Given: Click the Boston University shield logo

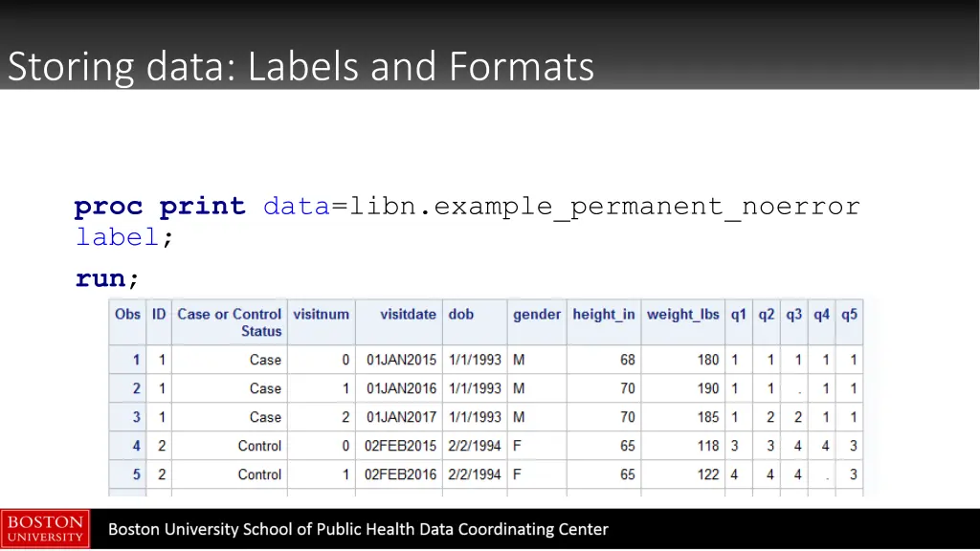Looking at the screenshot, I should 46,528.
